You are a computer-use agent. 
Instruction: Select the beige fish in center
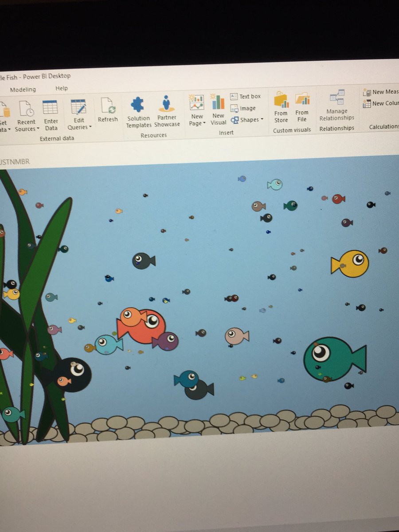[x=237, y=336]
